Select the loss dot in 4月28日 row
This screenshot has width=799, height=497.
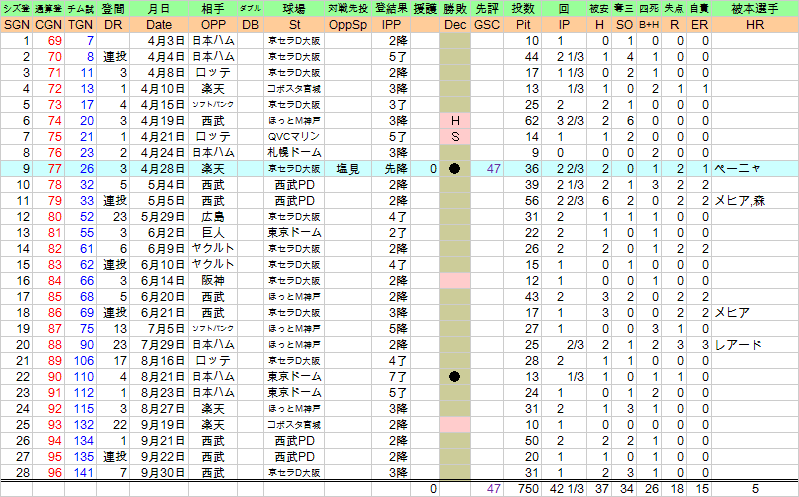pyautogui.click(x=455, y=169)
